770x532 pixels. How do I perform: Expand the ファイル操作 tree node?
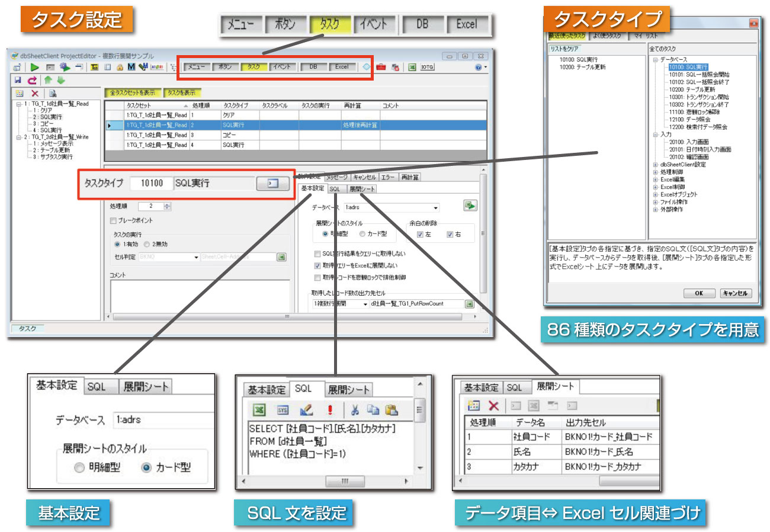pyautogui.click(x=654, y=201)
